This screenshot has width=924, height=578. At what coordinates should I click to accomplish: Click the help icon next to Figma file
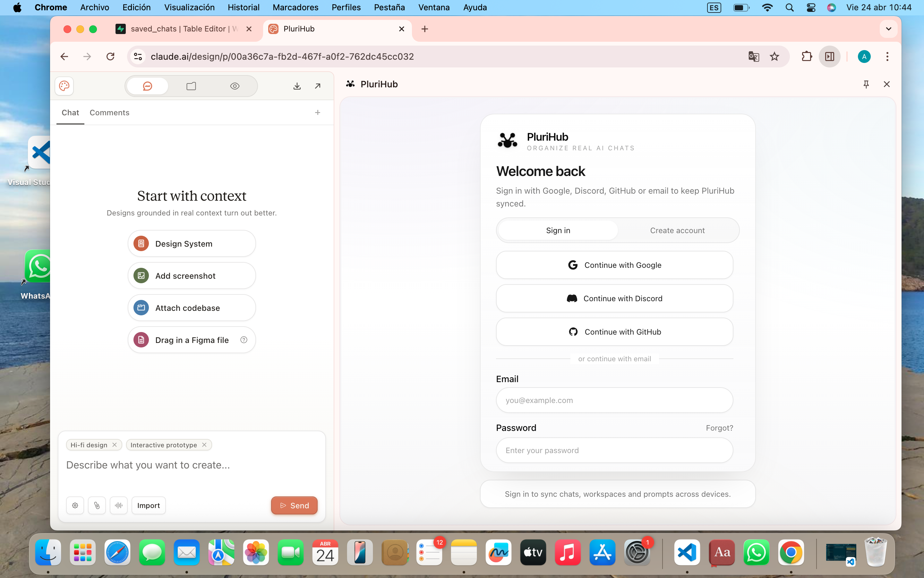(x=244, y=340)
